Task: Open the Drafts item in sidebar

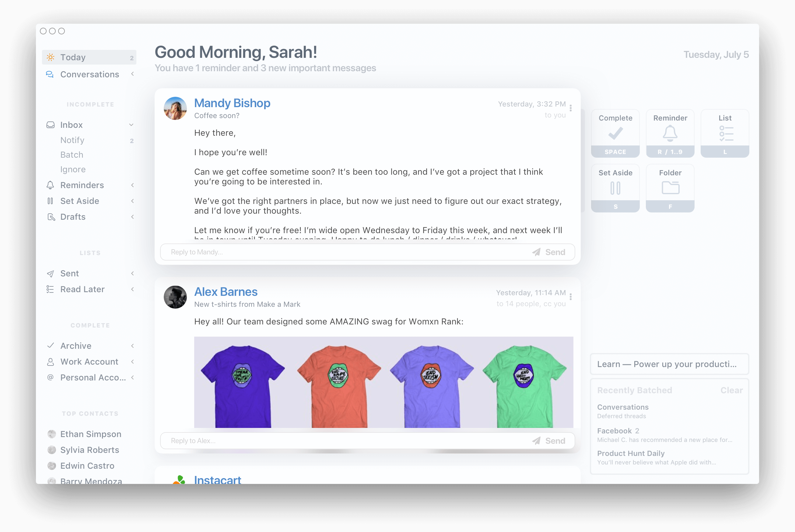Action: (x=73, y=217)
